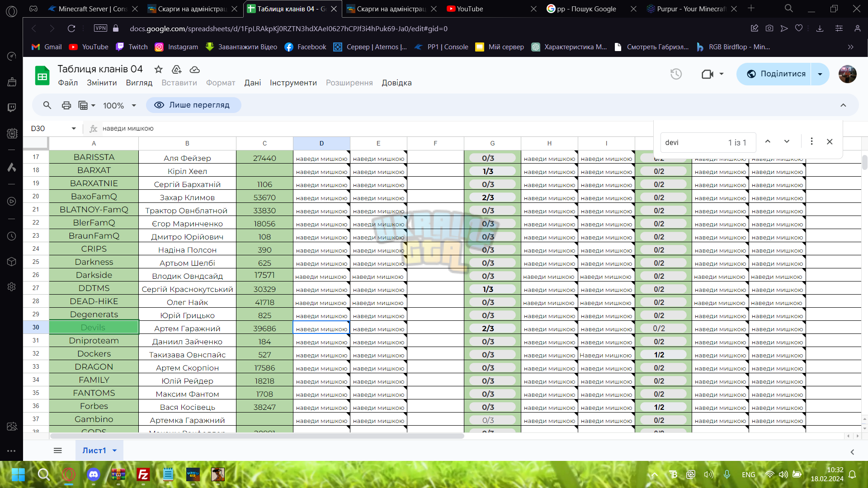Click browser snapshot camera icon
Screen dimensions: 868x488
click(769, 28)
